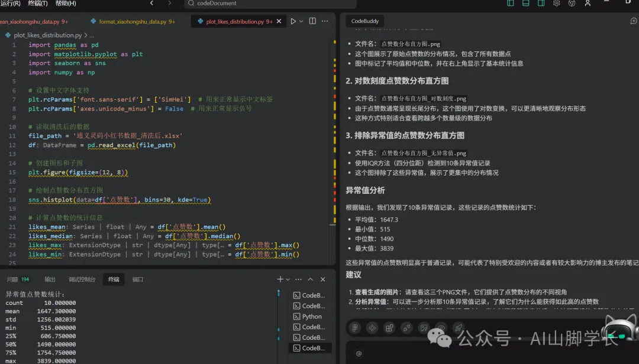Click the four-diamond components icon in chat toolbar
639x364 pixels.
point(372,328)
